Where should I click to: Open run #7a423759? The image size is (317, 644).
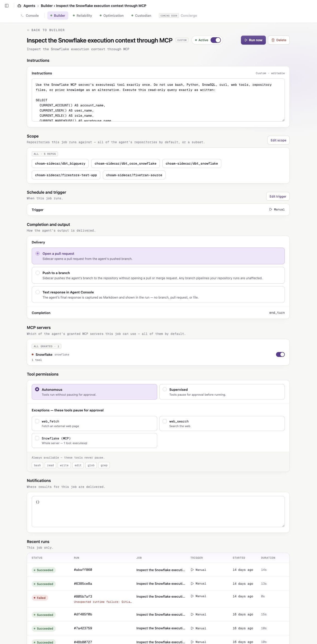[83, 628]
